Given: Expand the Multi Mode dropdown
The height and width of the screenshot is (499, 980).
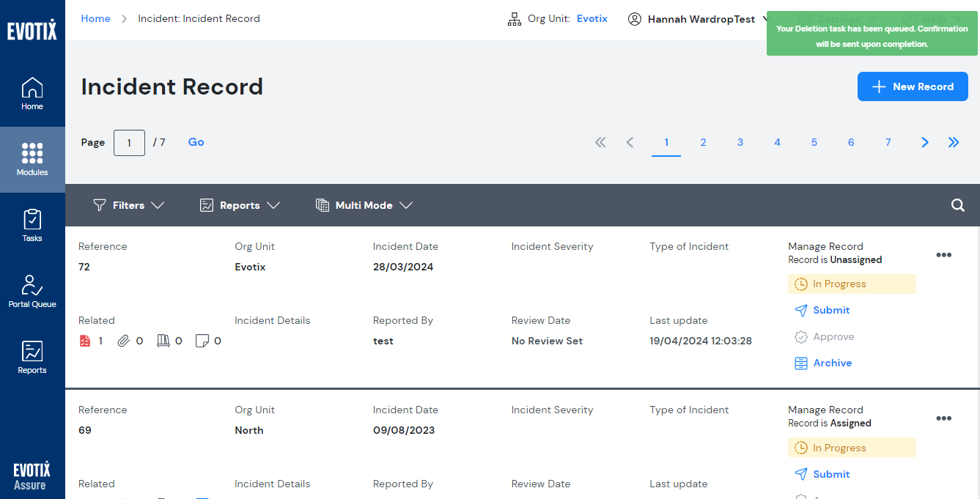Looking at the screenshot, I should (x=364, y=205).
